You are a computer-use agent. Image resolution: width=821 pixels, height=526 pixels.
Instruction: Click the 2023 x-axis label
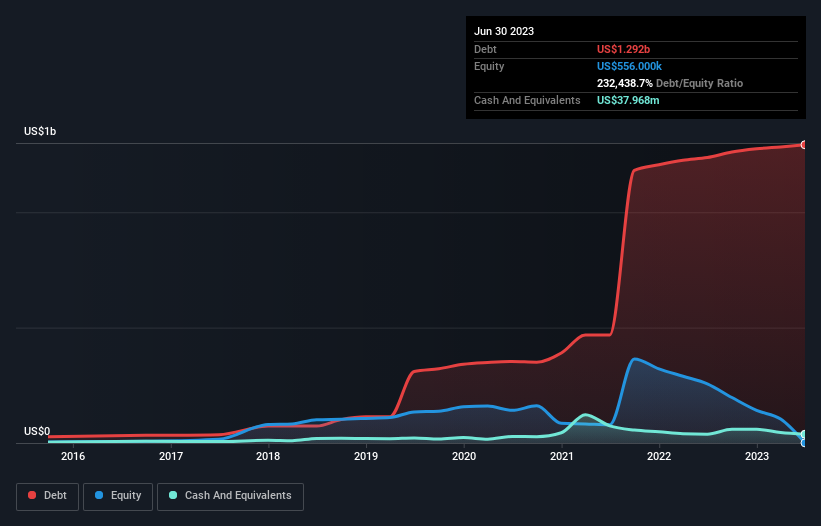click(x=757, y=456)
